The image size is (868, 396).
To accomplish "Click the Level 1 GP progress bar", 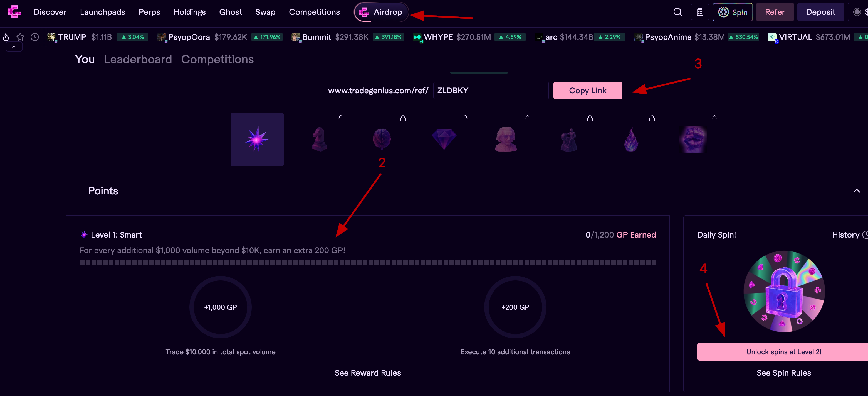I will pyautogui.click(x=368, y=262).
